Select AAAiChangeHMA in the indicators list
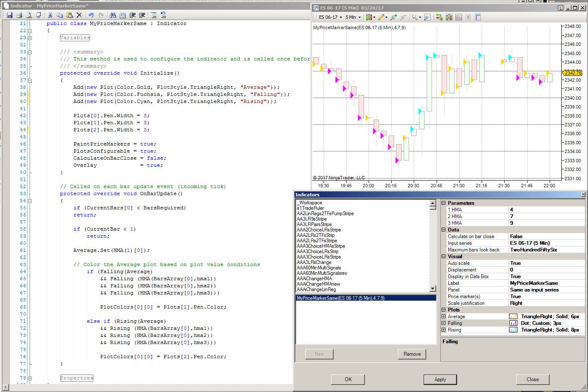 (x=314, y=279)
